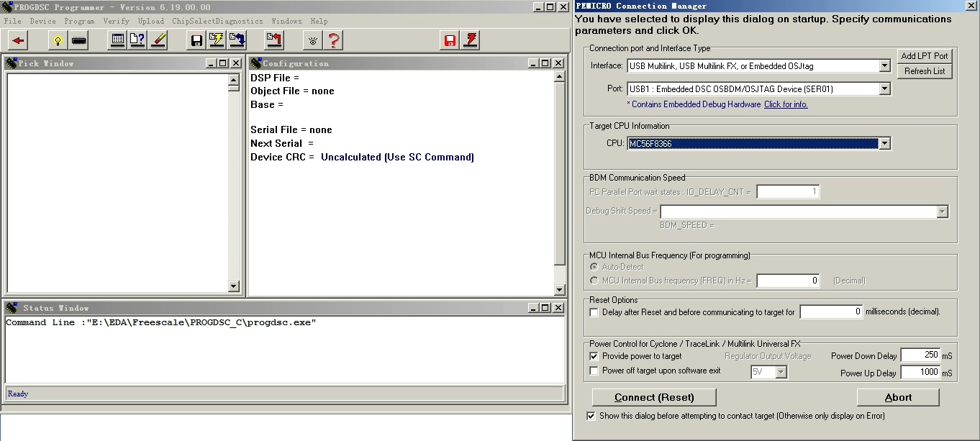Click the Ready status bar text
980x441 pixels.
pos(18,394)
